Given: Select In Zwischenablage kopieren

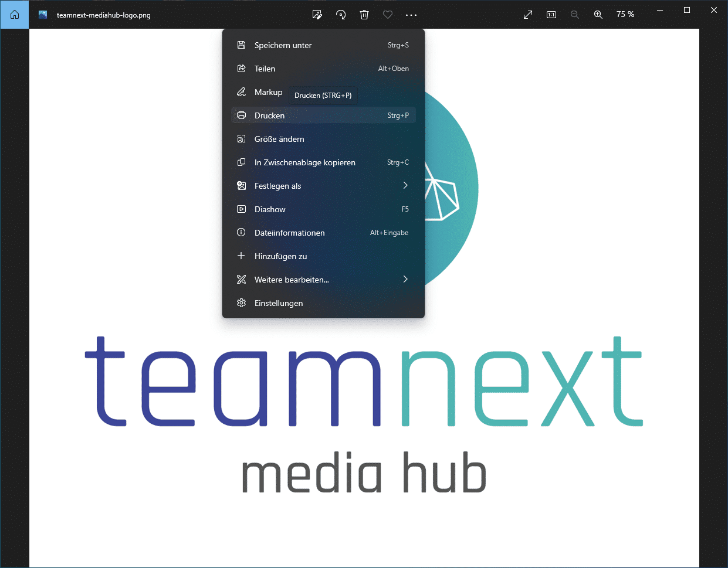Looking at the screenshot, I should 323,162.
